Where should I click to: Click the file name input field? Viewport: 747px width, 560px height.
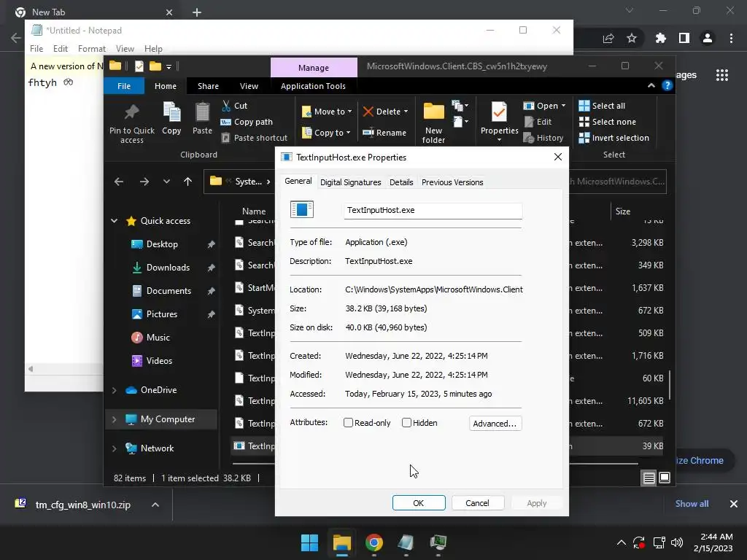click(x=433, y=211)
